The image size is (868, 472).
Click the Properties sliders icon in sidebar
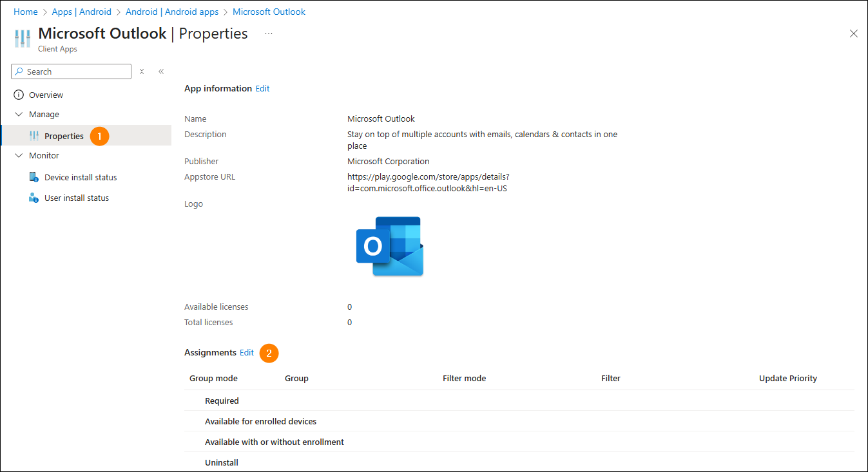[34, 136]
